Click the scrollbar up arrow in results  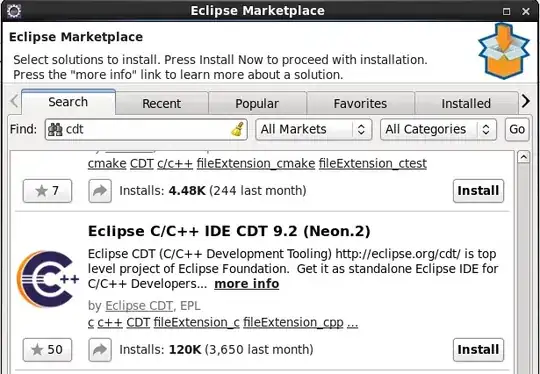click(523, 157)
